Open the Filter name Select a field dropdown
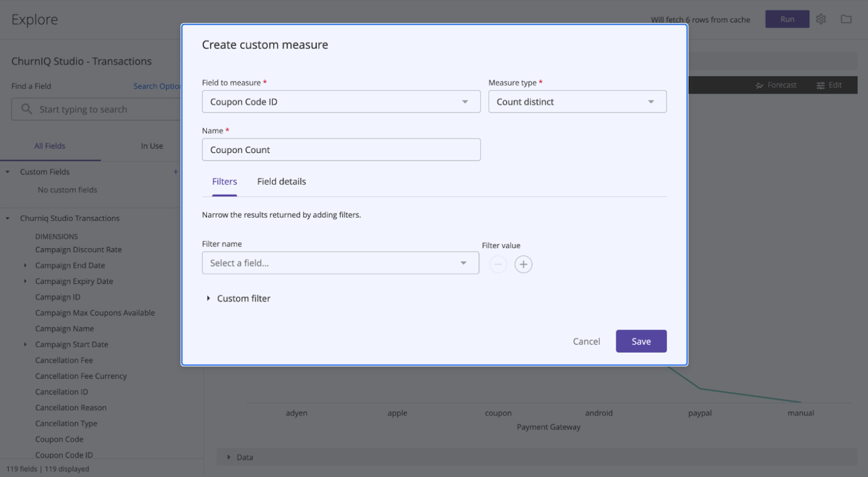Image resolution: width=868 pixels, height=477 pixels. click(x=340, y=263)
